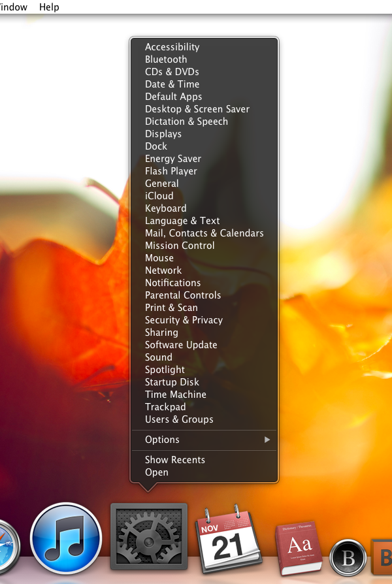
Task: Select Startup Disk entry
Action: [x=172, y=382]
